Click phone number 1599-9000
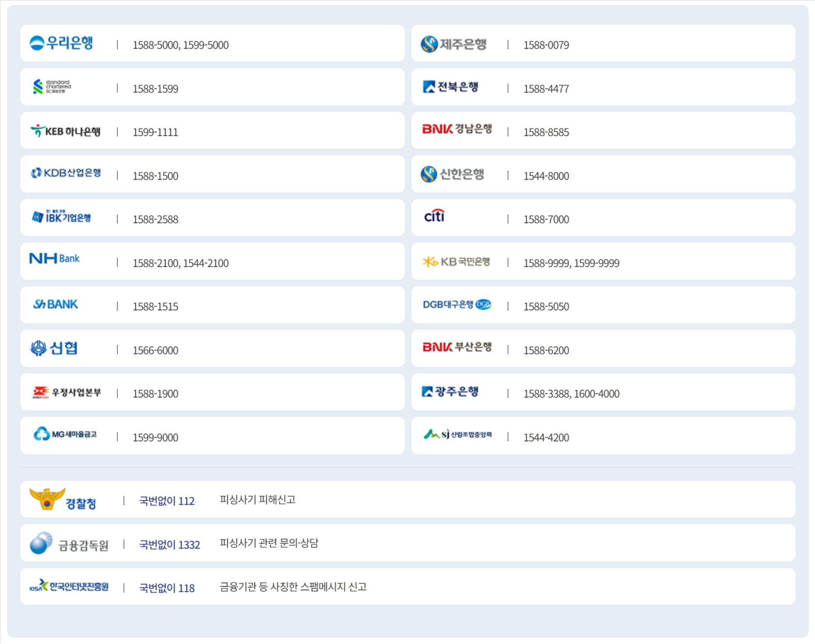The width and height of the screenshot is (815, 644). [x=155, y=438]
